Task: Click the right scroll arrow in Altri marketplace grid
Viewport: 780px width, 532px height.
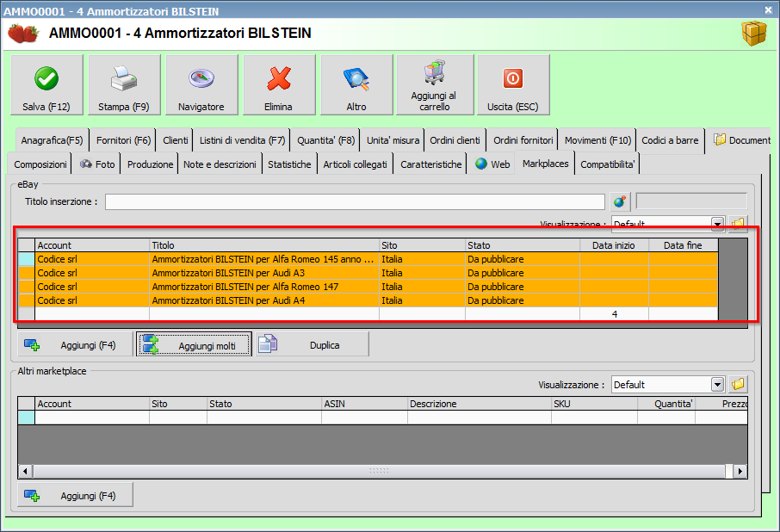Action: click(x=740, y=471)
